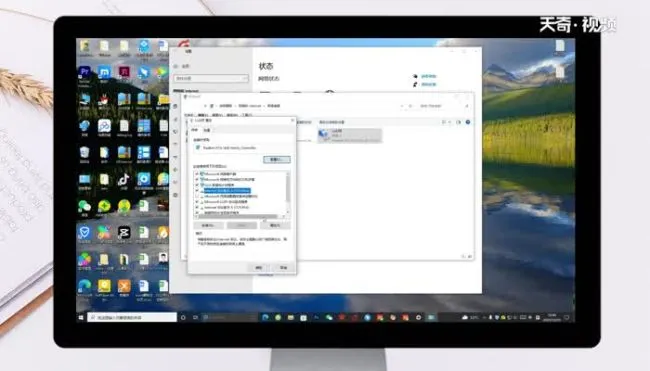Click the OK button in the properties dialog
The height and width of the screenshot is (371, 650).
coord(258,268)
